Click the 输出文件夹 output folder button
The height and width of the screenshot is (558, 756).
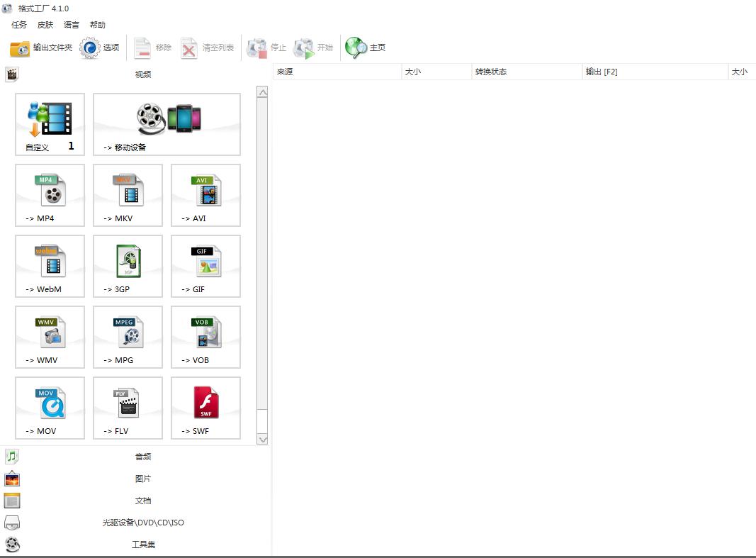pyautogui.click(x=41, y=48)
